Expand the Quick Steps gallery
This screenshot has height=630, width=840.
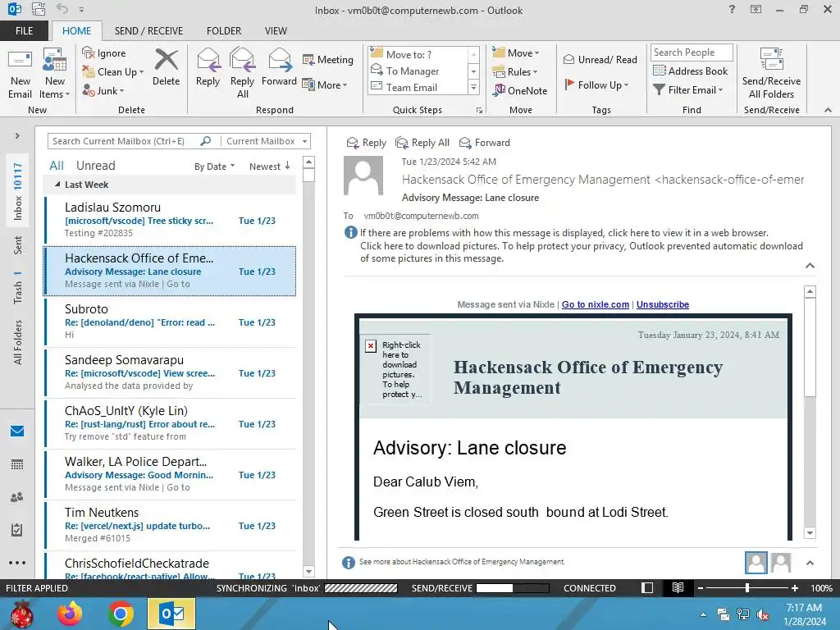473,87
